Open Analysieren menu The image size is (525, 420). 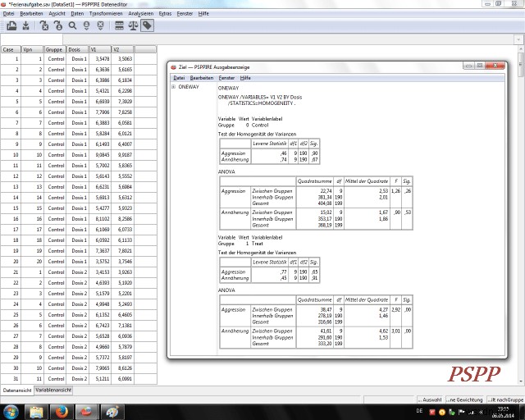tap(141, 13)
